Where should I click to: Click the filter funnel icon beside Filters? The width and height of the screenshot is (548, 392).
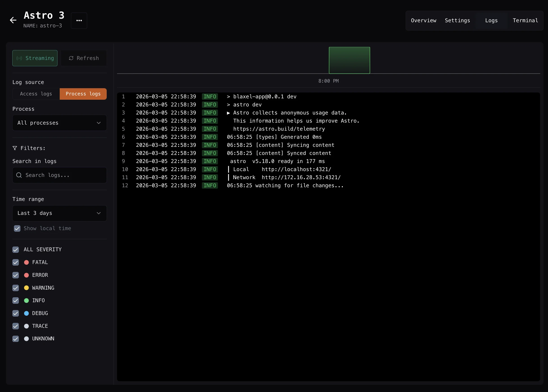click(x=15, y=148)
